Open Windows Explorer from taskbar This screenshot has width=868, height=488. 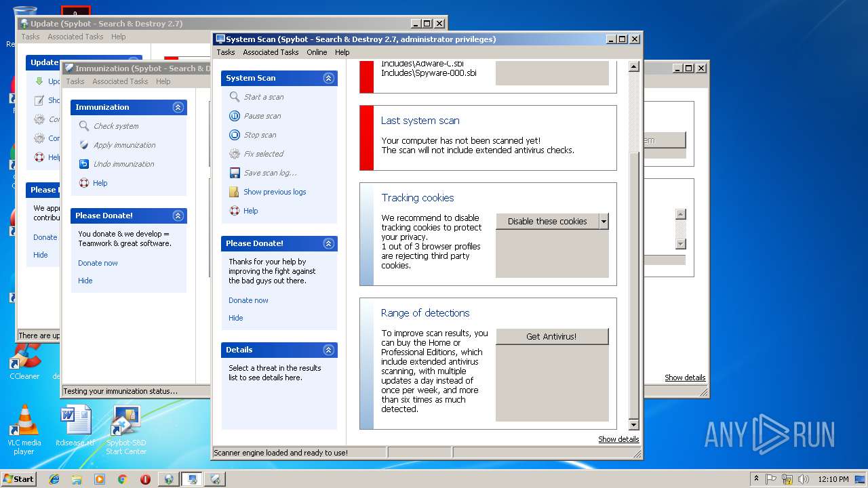(77, 479)
